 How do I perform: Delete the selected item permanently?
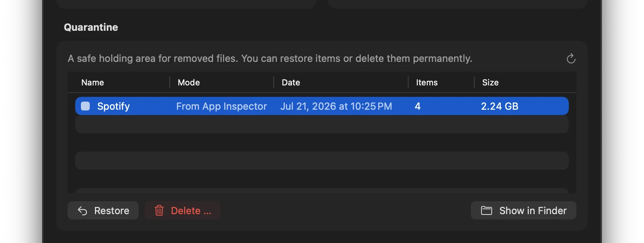click(x=183, y=210)
